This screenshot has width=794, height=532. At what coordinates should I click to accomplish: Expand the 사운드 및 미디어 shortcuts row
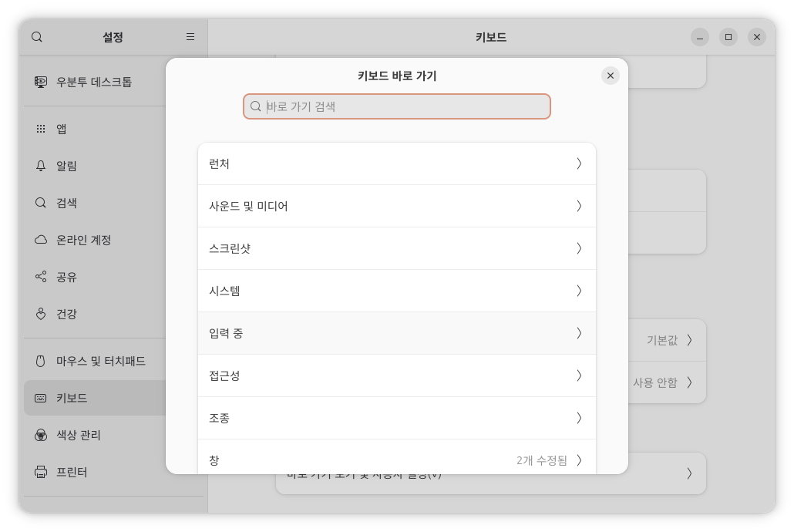[x=396, y=206]
